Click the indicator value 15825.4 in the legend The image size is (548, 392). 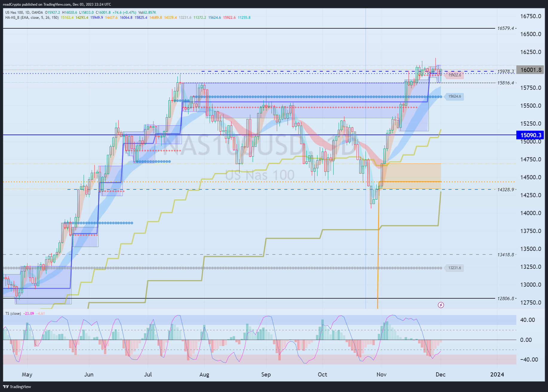[x=141, y=18]
